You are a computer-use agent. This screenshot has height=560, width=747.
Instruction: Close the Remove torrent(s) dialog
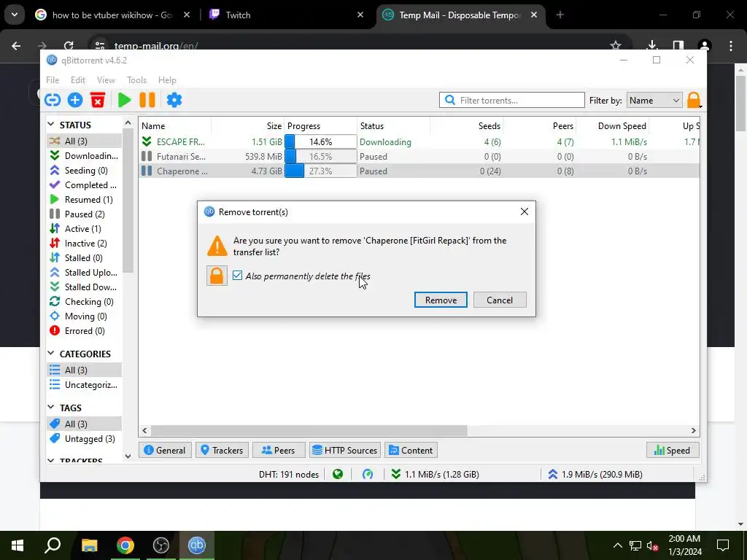pos(524,211)
